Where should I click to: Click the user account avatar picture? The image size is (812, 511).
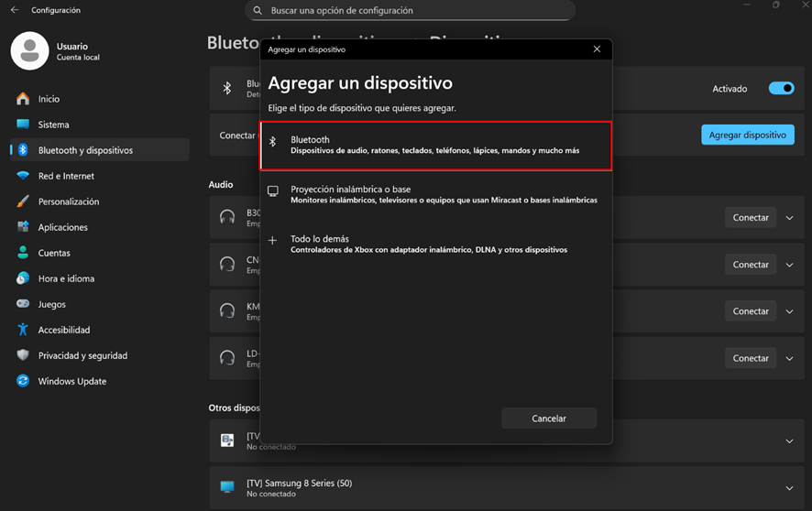[29, 50]
